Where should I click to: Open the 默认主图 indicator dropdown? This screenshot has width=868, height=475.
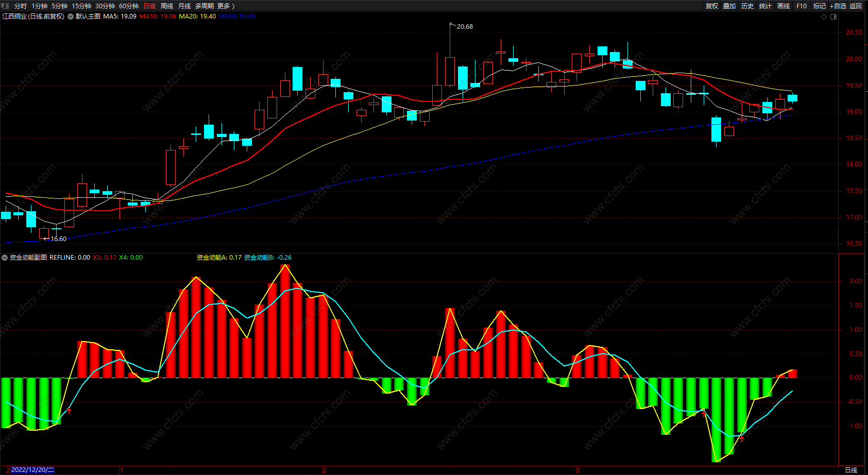pos(71,16)
